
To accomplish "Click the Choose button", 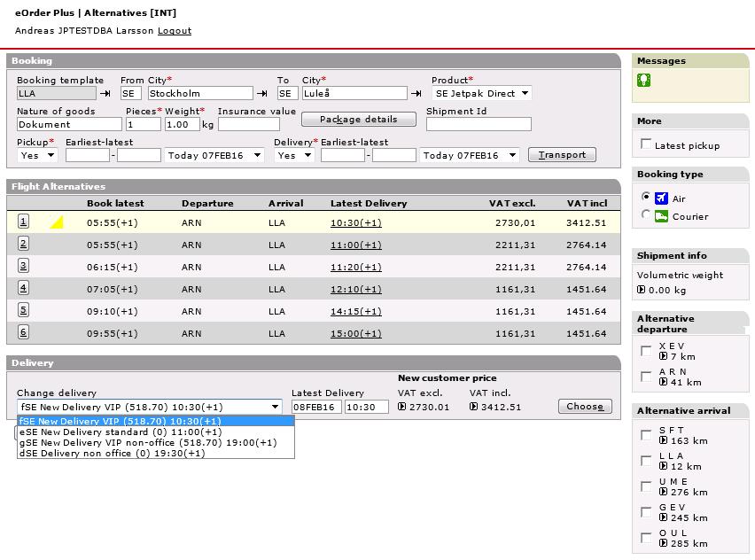I will pos(585,406).
